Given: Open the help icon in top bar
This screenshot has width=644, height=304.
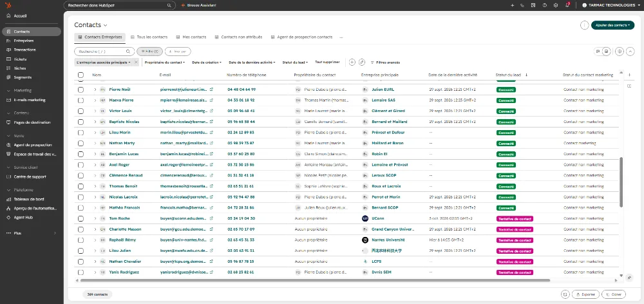Looking at the screenshot, I should pyautogui.click(x=545, y=5).
